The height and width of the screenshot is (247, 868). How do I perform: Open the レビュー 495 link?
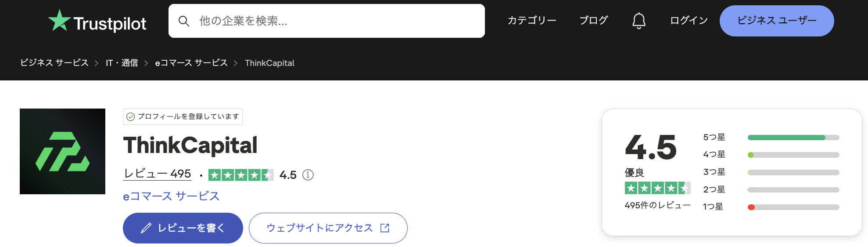157,174
